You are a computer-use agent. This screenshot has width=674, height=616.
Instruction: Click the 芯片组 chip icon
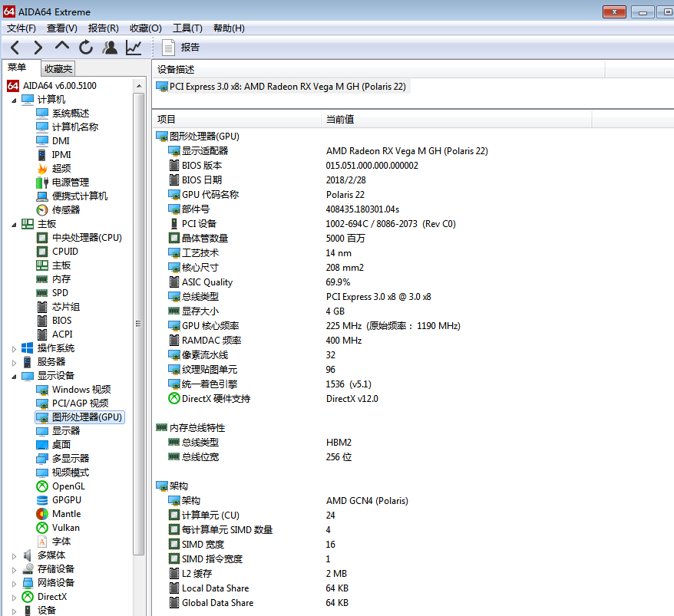42,307
